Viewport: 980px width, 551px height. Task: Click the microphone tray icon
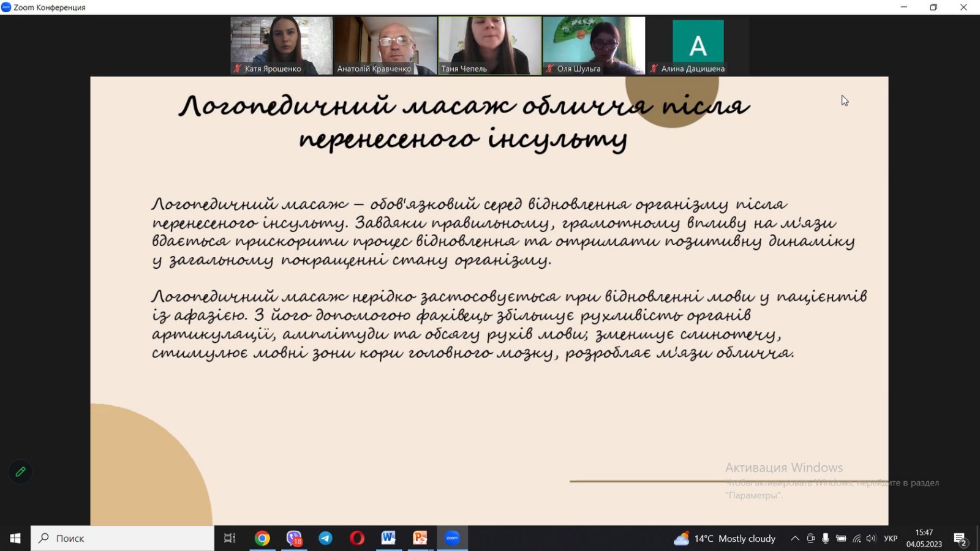pos(826,538)
